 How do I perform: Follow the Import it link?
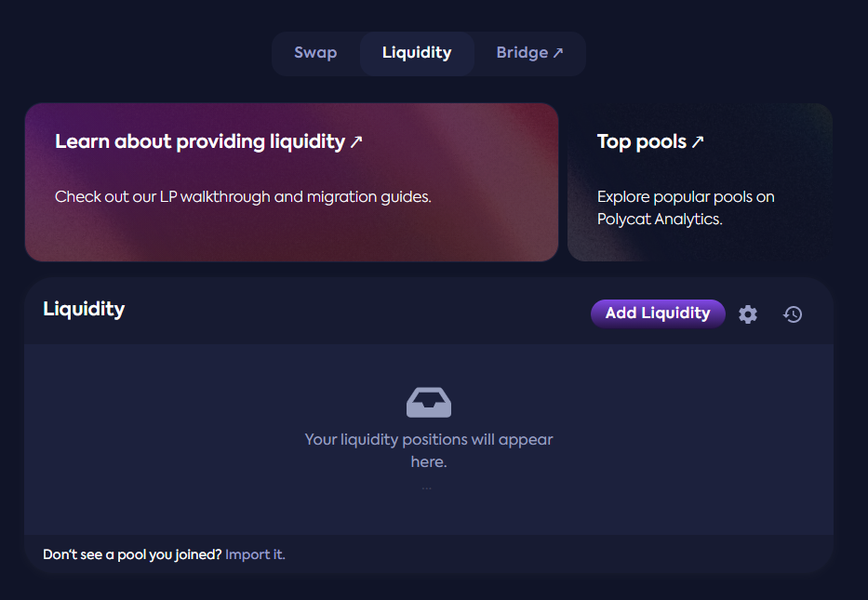[x=255, y=554]
